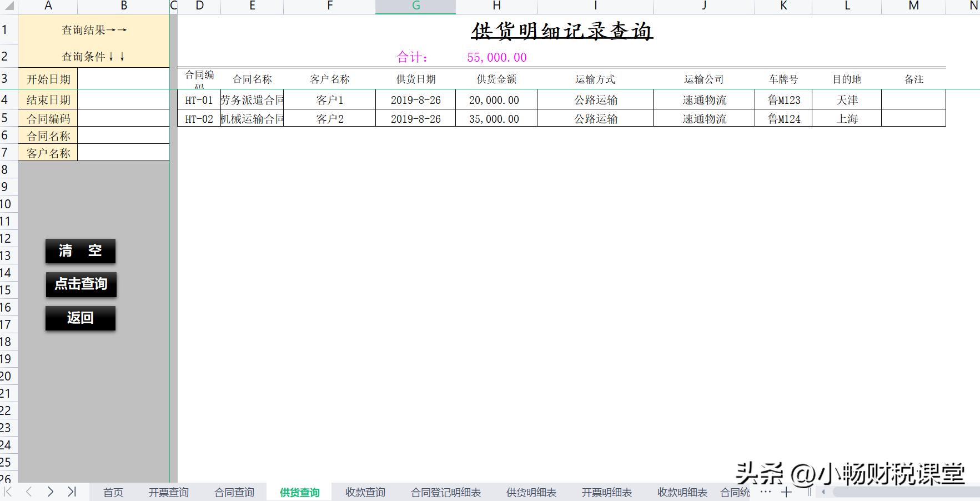980x501 pixels.
Task: Click the 清空 button to clear query conditions
Action: (80, 251)
